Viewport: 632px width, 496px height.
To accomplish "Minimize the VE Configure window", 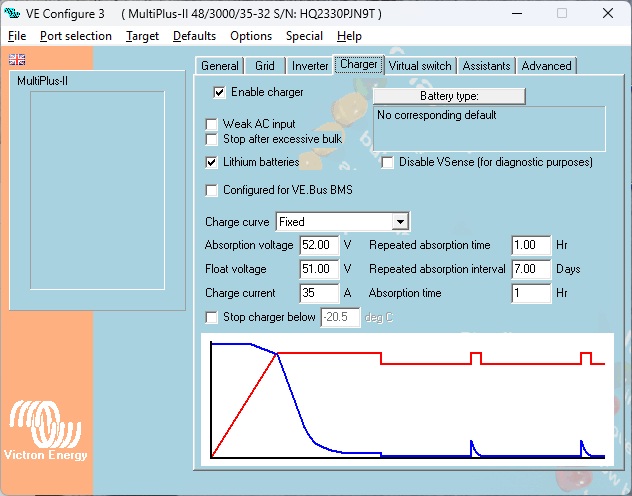I will 517,13.
